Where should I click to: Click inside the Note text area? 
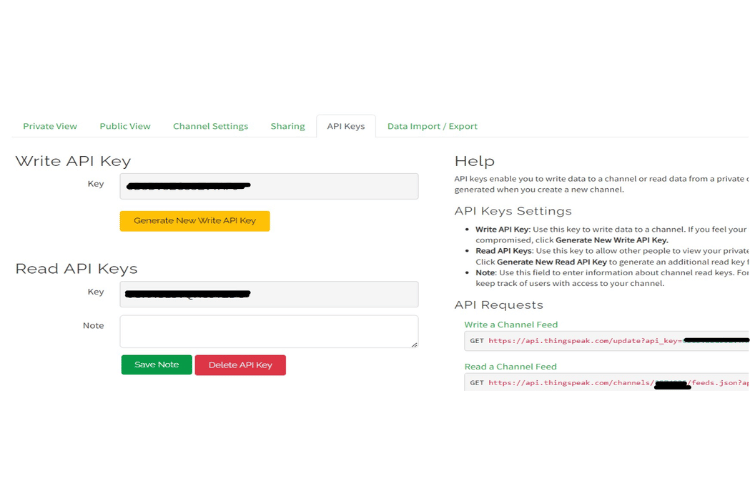tap(269, 331)
